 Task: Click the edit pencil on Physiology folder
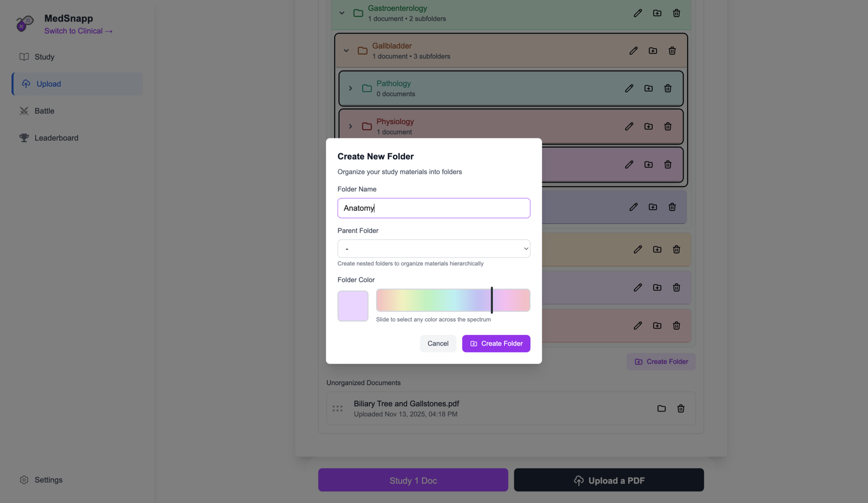629,127
